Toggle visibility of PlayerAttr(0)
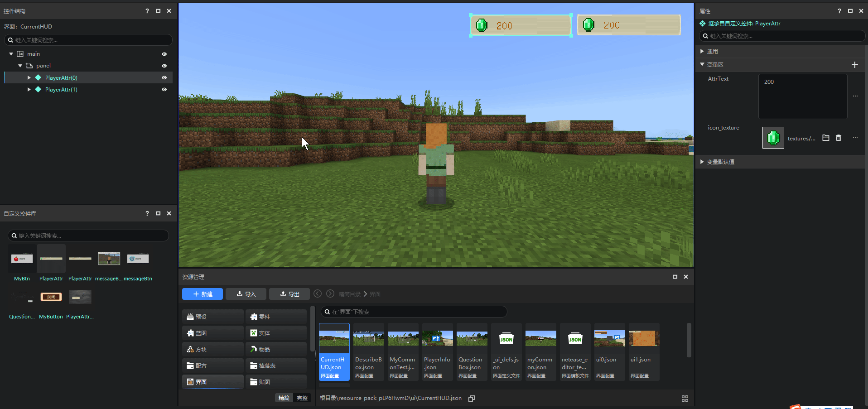Viewport: 868px width, 409px height. [164, 78]
